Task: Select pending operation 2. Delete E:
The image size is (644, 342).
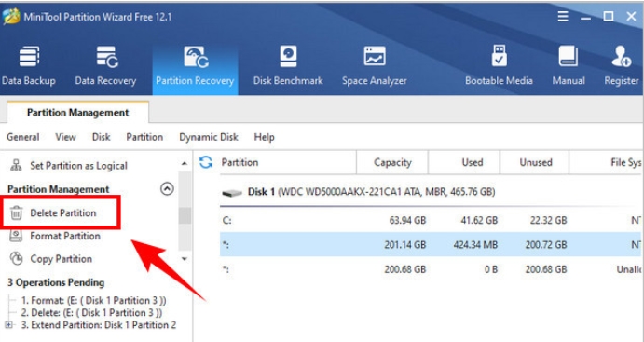Action: [92, 313]
